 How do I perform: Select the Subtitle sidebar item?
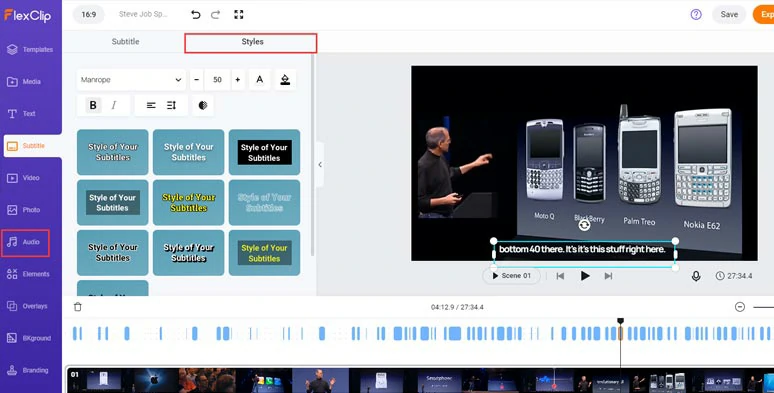pyautogui.click(x=33, y=146)
